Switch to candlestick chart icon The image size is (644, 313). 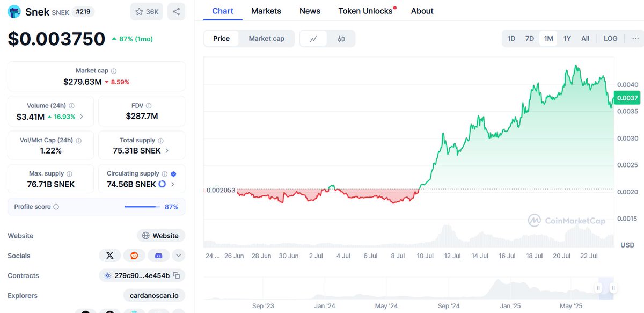click(x=341, y=39)
